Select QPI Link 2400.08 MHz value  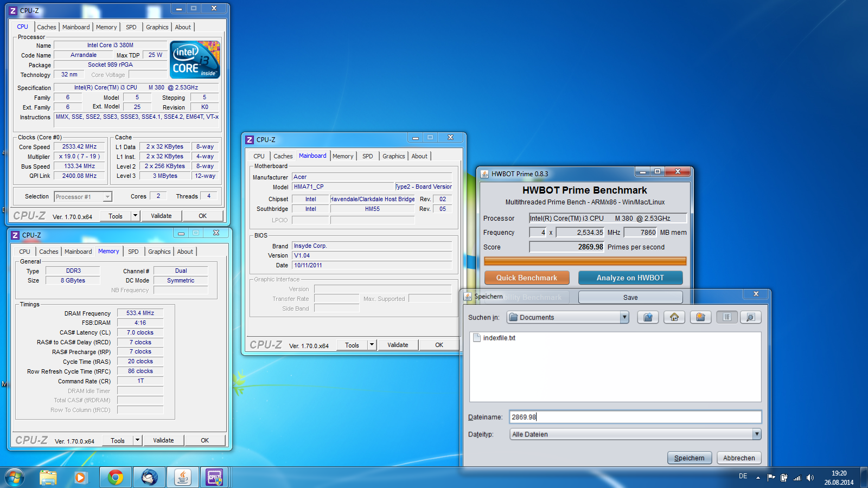[x=79, y=176]
